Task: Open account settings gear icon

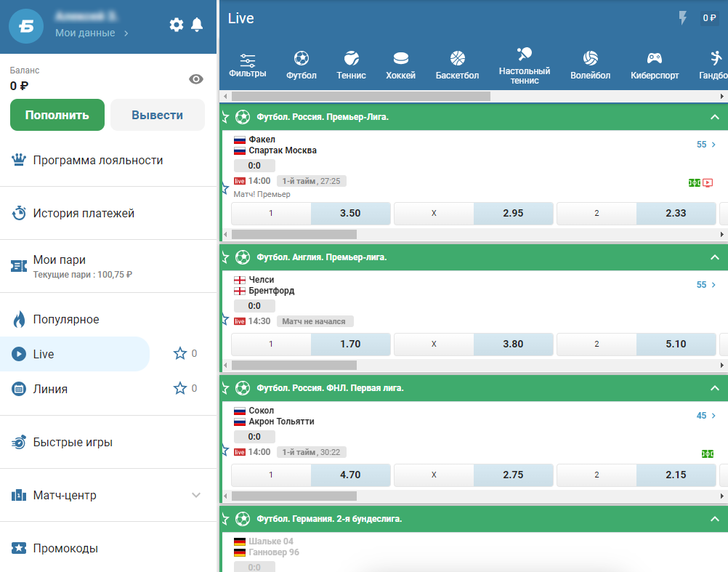Action: tap(177, 25)
